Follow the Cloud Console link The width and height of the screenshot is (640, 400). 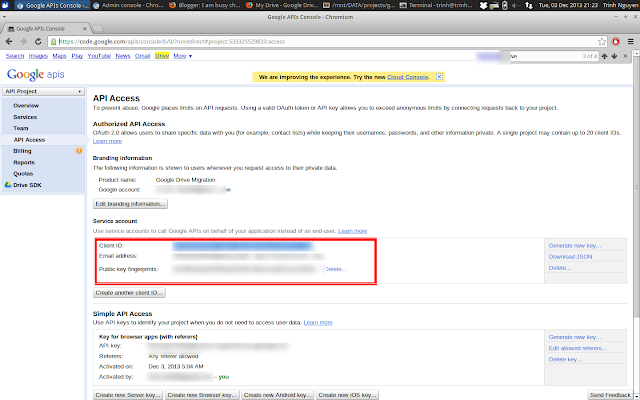[x=408, y=77]
